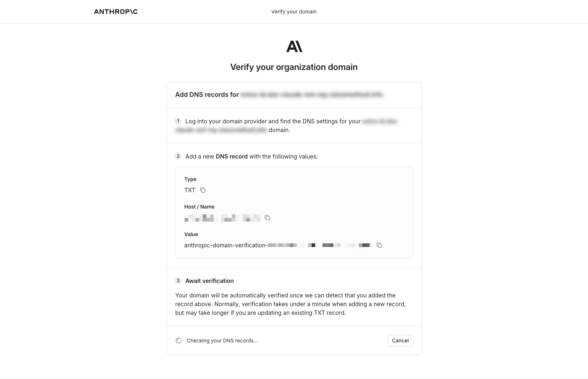Cancel the DNS record check
Image resolution: width=588 pixels, height=379 pixels.
(x=400, y=341)
